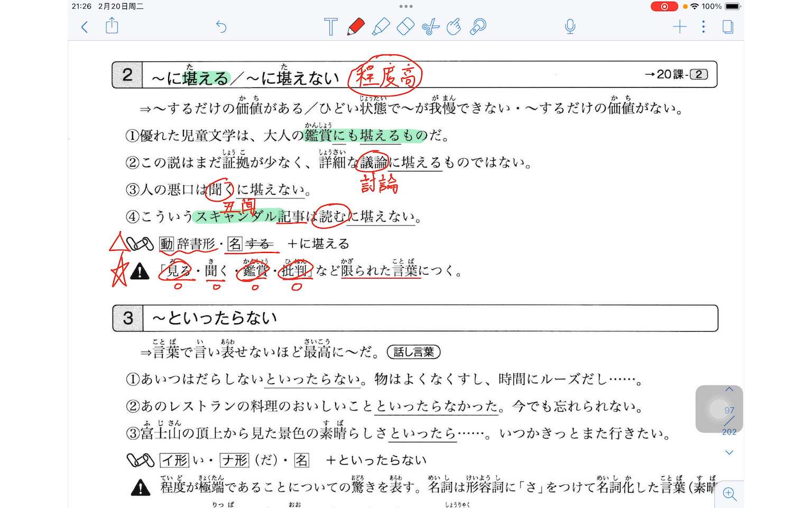Tap the handwritten red 程度高 note

click(x=385, y=76)
